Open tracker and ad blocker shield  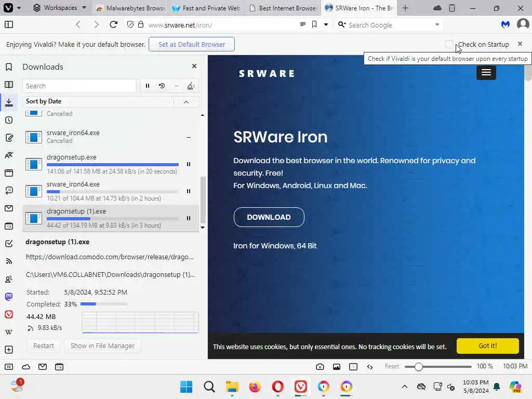(x=130, y=24)
